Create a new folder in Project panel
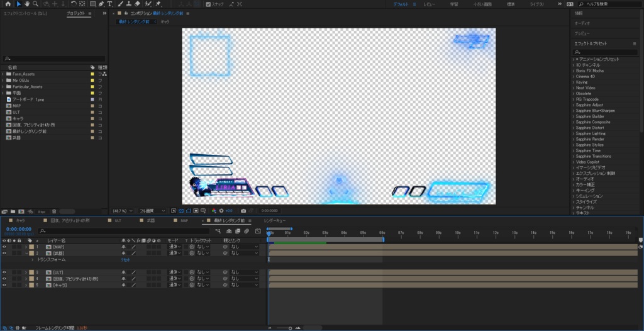 (x=13, y=211)
